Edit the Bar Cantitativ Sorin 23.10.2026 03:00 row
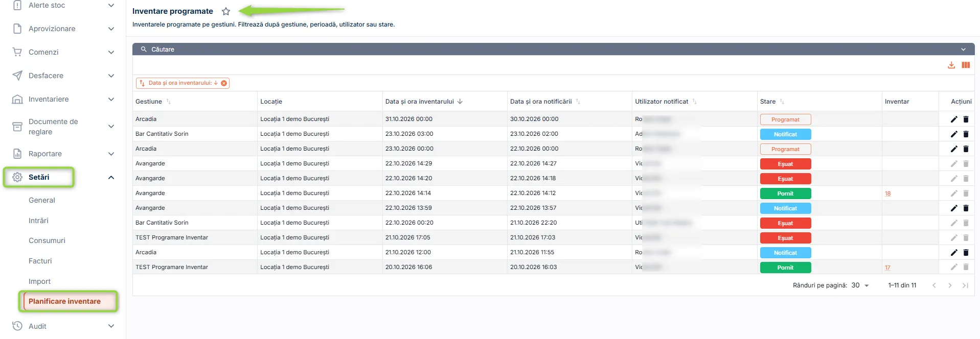980x339 pixels. tap(954, 134)
